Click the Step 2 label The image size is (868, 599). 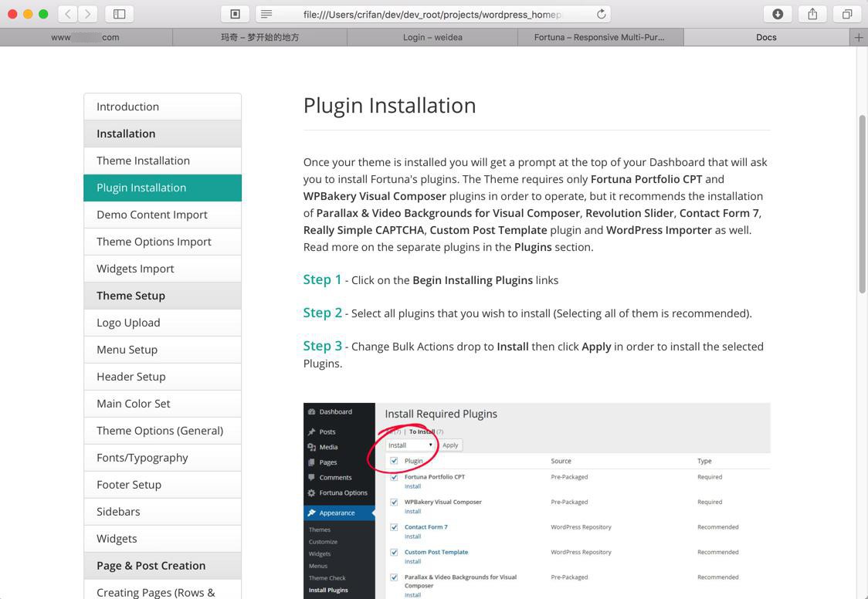click(x=322, y=313)
